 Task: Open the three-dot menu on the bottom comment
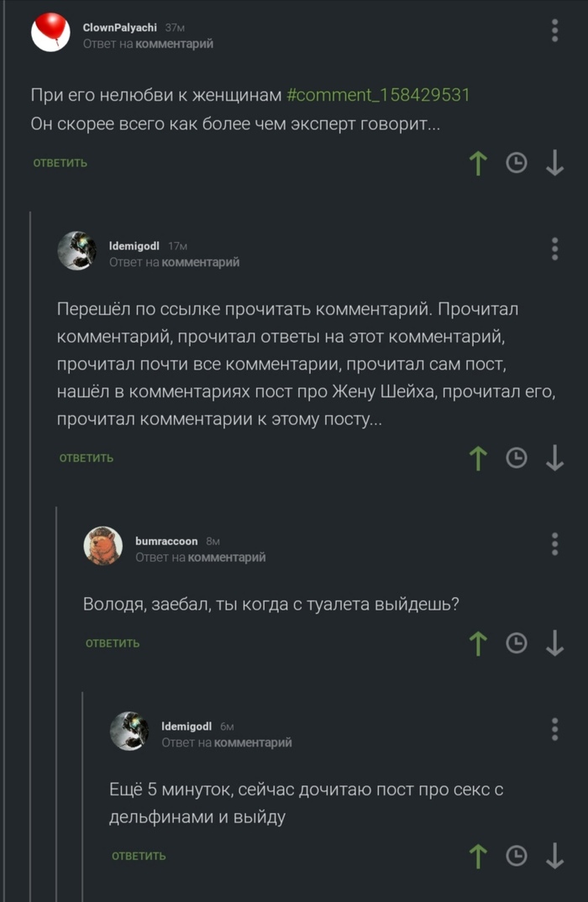(x=554, y=730)
